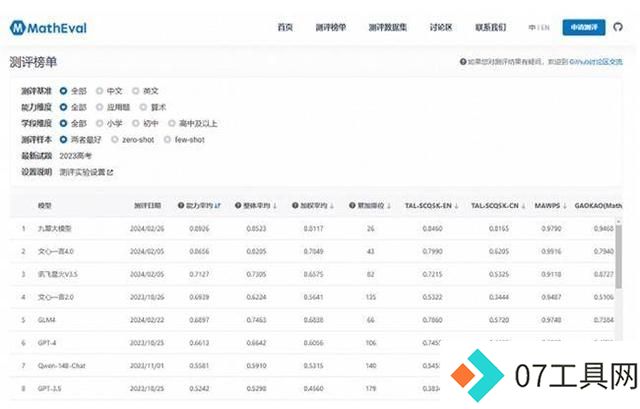The width and height of the screenshot is (640, 409).
Task: Switch language to 中
Action: point(532,28)
